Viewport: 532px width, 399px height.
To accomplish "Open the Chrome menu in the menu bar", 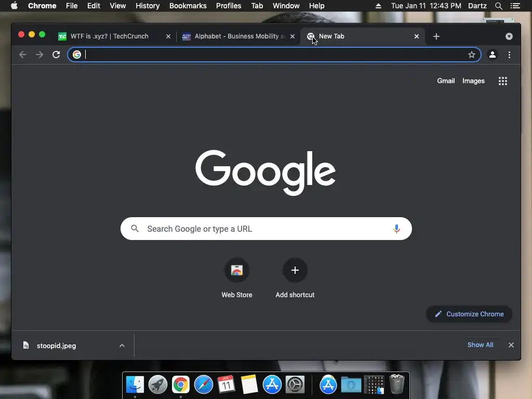I will (42, 6).
